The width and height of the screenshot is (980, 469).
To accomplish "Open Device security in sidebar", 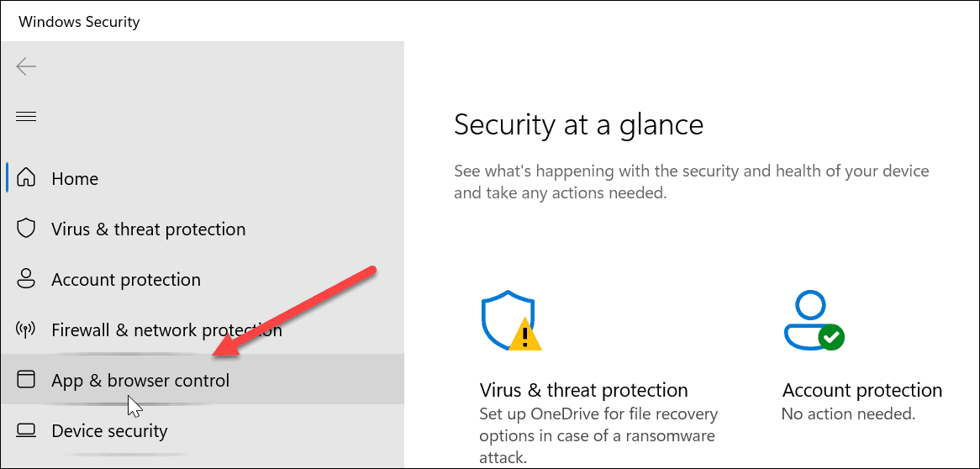I will [x=109, y=431].
